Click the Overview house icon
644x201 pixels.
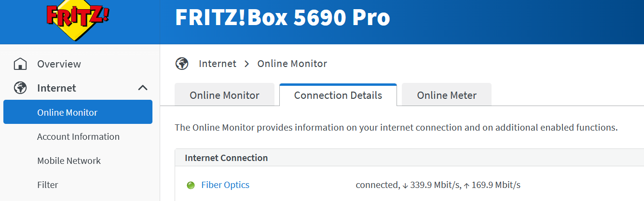pos(20,64)
